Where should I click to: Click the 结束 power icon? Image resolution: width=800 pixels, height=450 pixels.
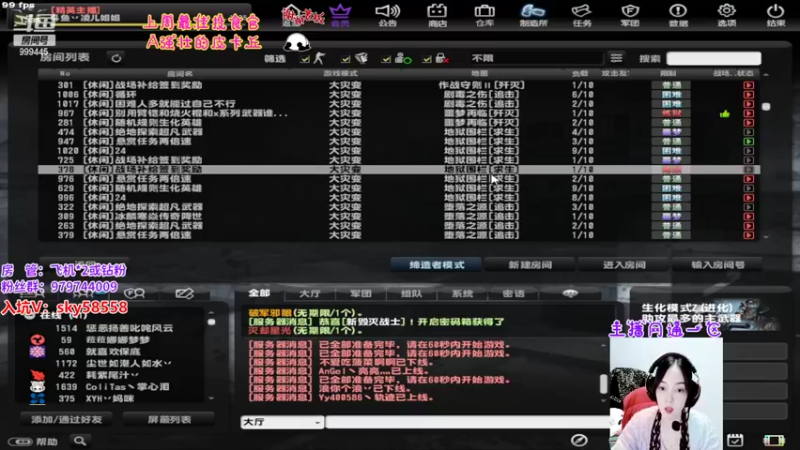[776, 14]
